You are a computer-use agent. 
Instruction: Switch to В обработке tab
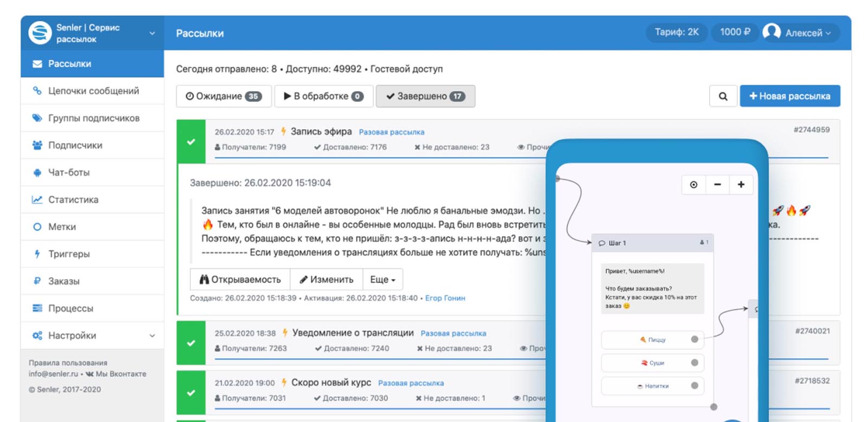(324, 96)
